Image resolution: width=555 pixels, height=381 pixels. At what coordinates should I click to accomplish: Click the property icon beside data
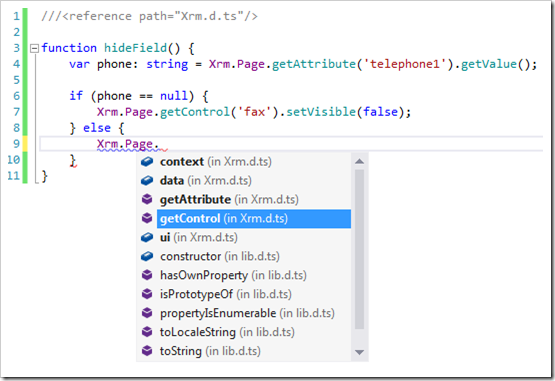(147, 181)
